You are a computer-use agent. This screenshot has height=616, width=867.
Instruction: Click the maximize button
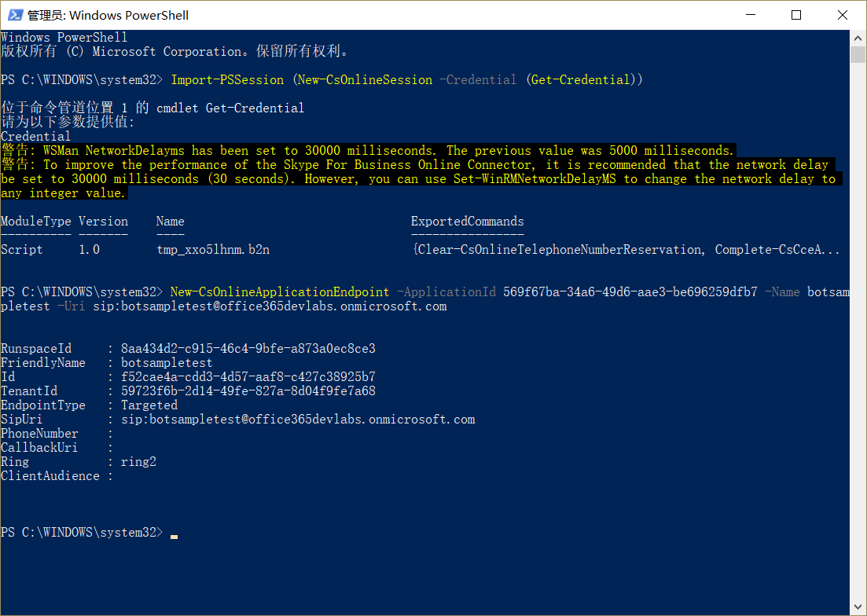[796, 14]
